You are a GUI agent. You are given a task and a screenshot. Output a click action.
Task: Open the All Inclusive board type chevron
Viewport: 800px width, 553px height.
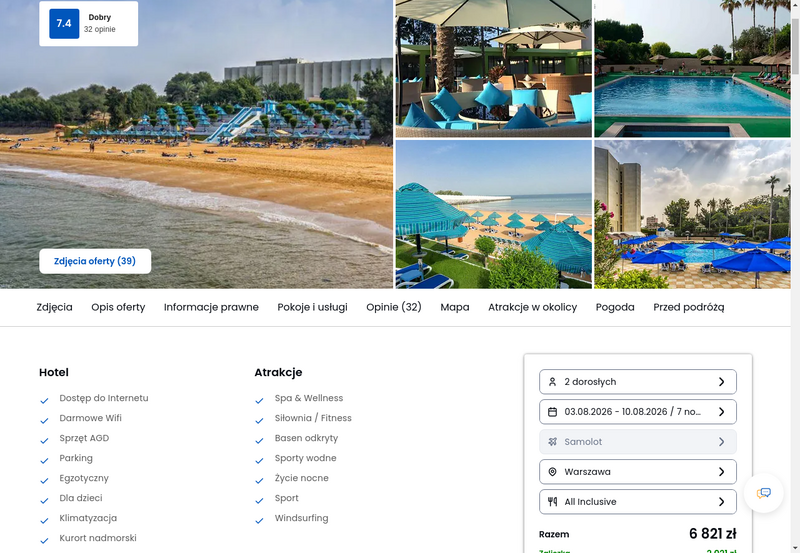pyautogui.click(x=721, y=502)
